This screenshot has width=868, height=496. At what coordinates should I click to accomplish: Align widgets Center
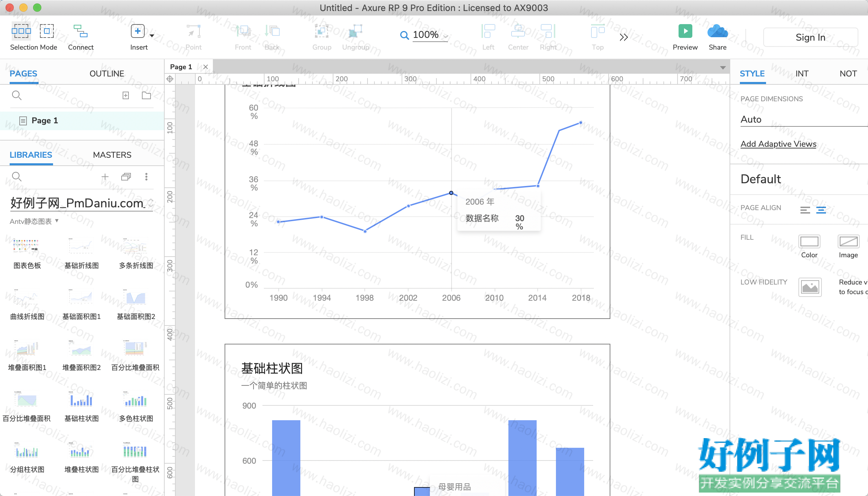518,31
